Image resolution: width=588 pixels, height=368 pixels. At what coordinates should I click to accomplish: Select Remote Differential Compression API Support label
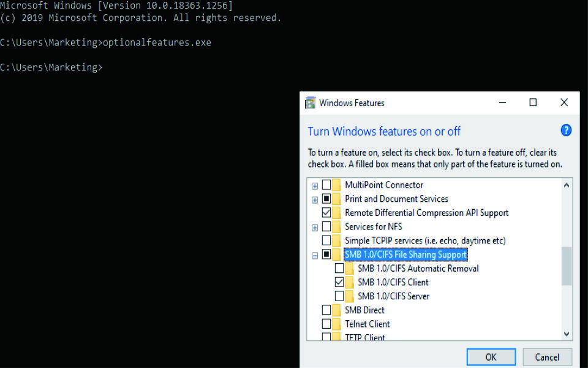point(426,213)
